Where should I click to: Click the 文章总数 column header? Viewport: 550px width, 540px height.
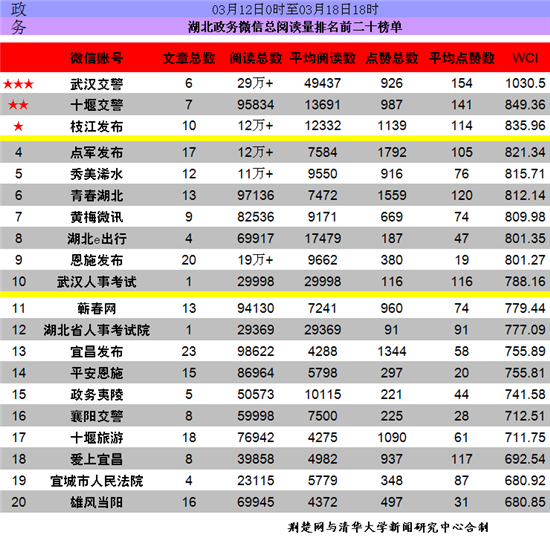point(189,58)
